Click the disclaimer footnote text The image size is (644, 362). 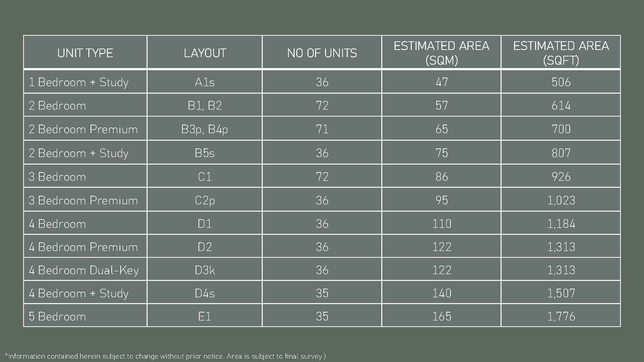pos(165,356)
